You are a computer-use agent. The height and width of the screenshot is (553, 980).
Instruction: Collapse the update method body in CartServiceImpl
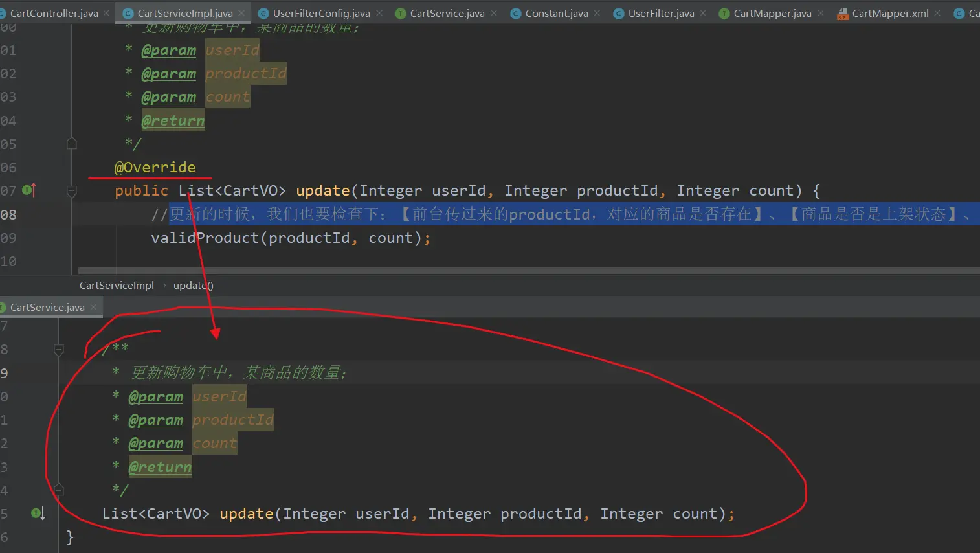72,191
